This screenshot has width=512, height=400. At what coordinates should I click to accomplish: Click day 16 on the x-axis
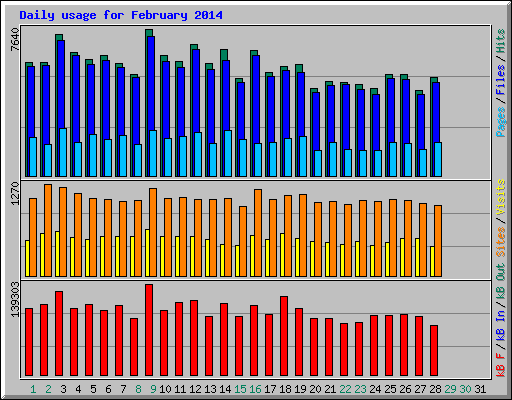(x=255, y=389)
